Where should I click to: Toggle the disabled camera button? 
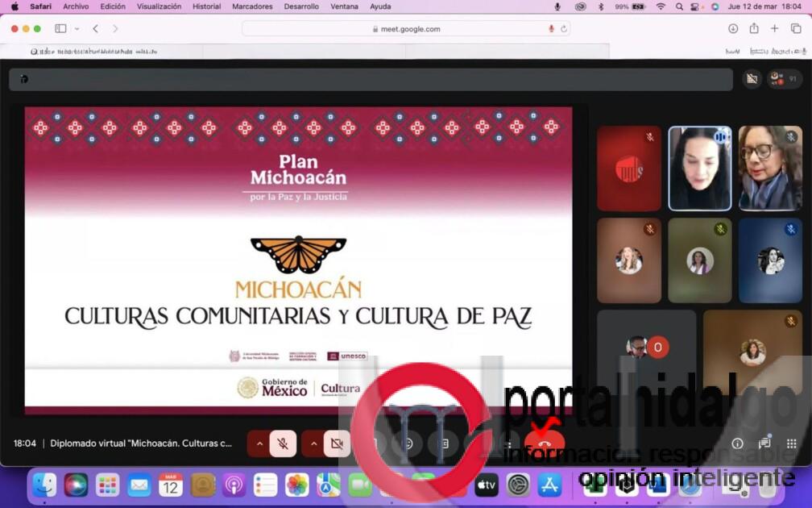337,443
